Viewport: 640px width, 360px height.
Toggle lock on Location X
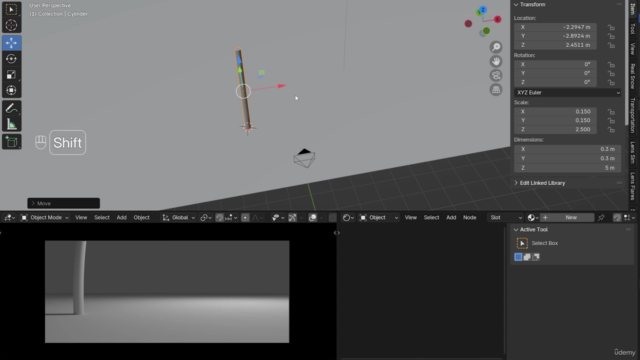(x=611, y=27)
